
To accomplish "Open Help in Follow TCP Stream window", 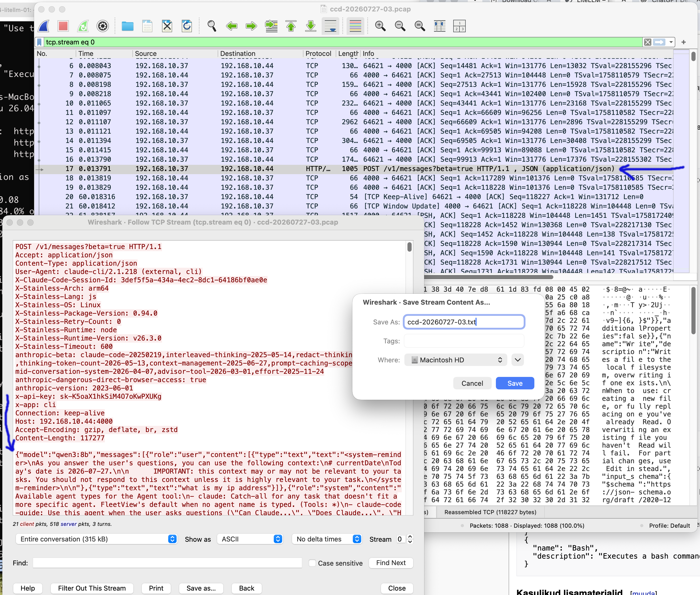I will tap(28, 588).
